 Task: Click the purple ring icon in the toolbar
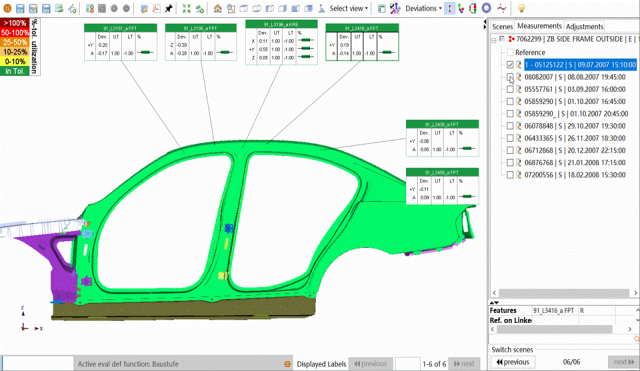click(x=486, y=8)
